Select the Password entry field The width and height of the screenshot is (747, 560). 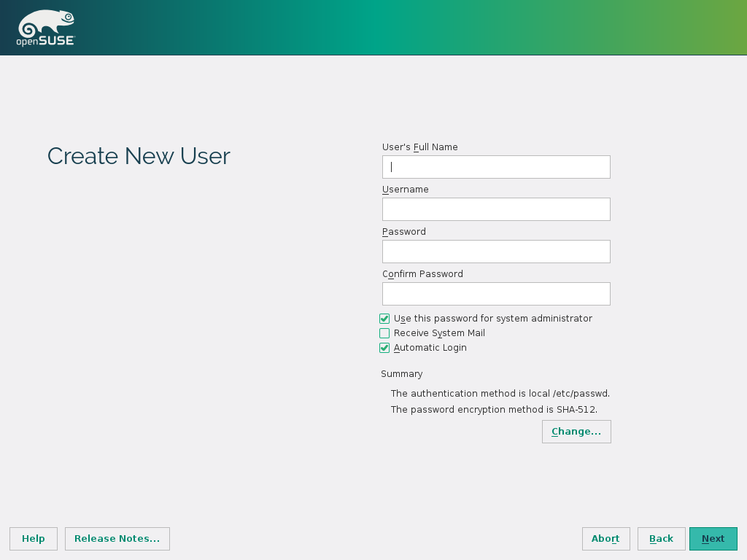click(x=496, y=252)
